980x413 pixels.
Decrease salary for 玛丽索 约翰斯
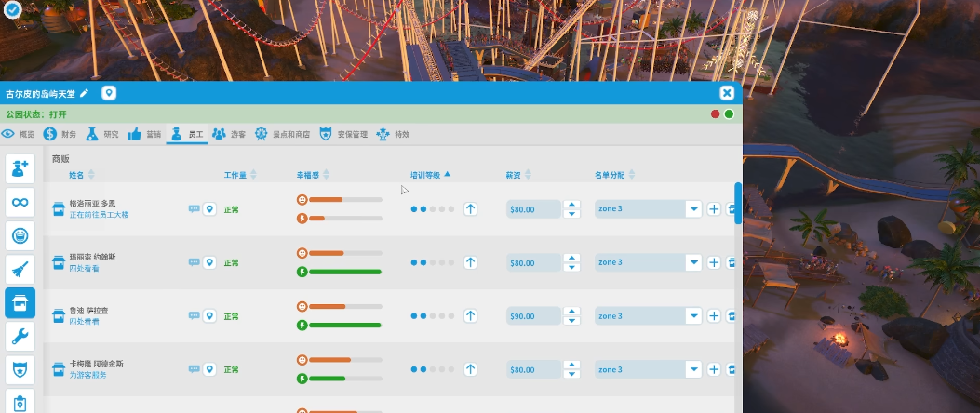point(571,267)
